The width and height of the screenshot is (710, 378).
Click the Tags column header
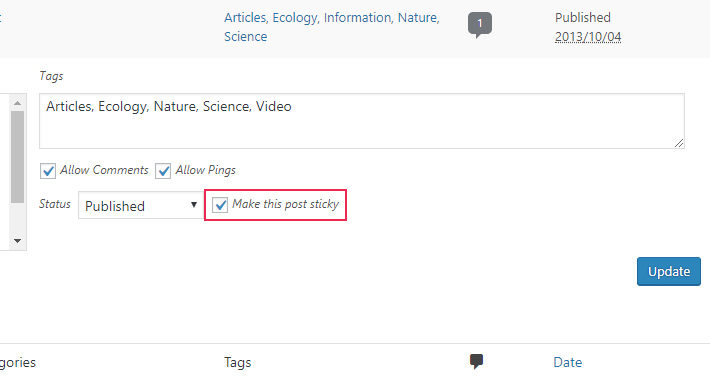pyautogui.click(x=237, y=362)
